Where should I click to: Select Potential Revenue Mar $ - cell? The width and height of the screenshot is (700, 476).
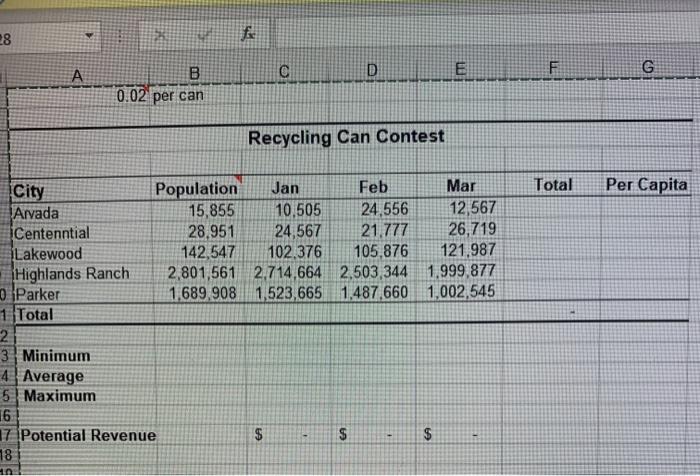point(459,433)
